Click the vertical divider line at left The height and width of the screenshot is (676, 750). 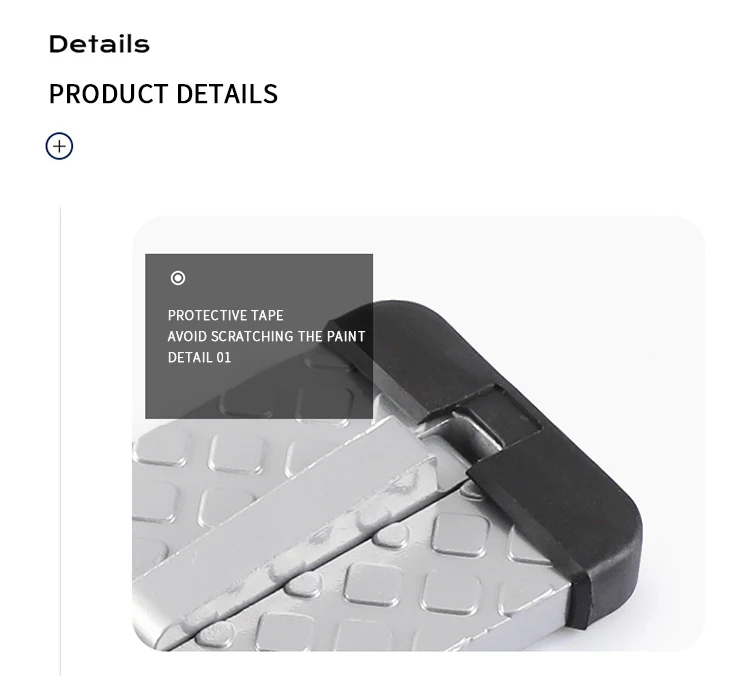(x=60, y=441)
